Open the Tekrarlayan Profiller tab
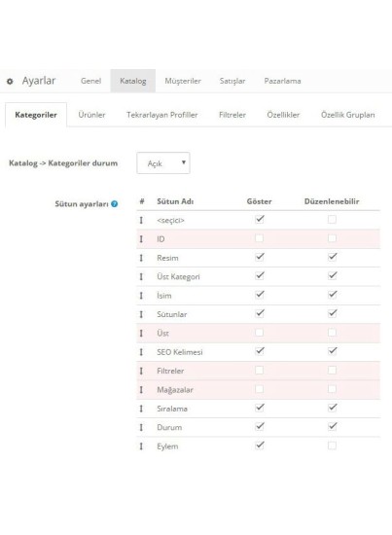 [162, 115]
